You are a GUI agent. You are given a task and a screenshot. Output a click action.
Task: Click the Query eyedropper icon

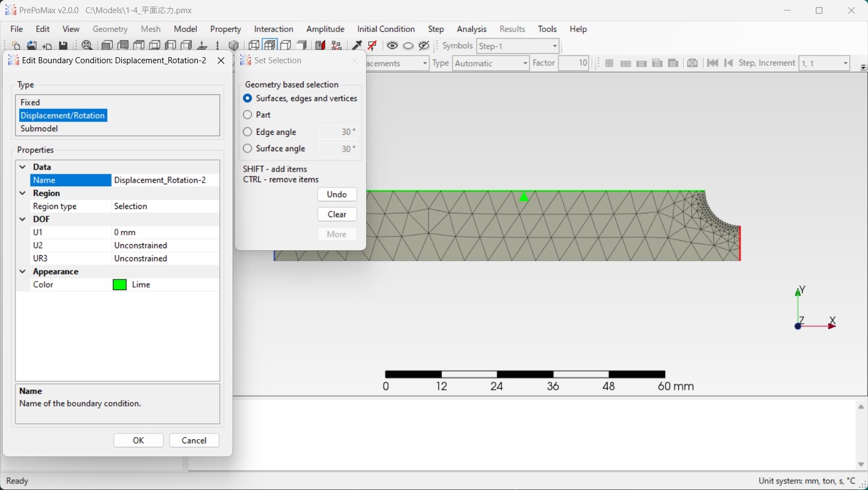click(x=357, y=46)
